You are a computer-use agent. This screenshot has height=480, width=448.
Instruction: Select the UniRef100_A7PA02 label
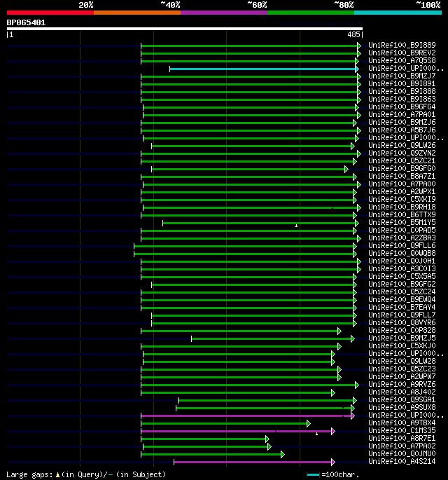(402, 446)
